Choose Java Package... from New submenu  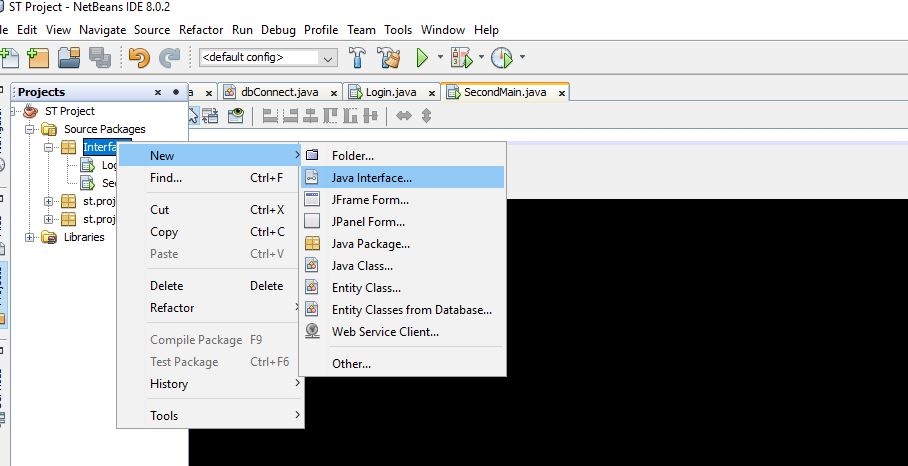pos(402,244)
